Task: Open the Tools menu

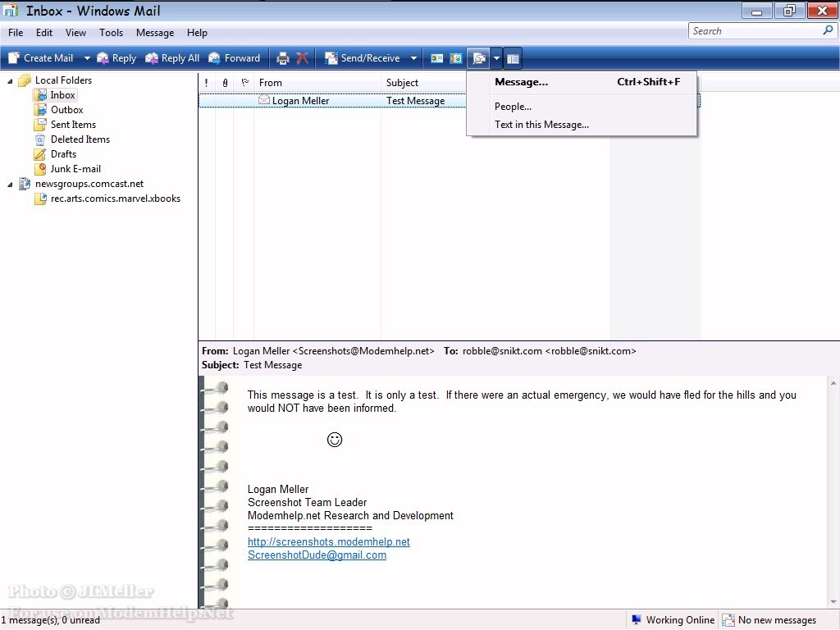Action: point(111,33)
